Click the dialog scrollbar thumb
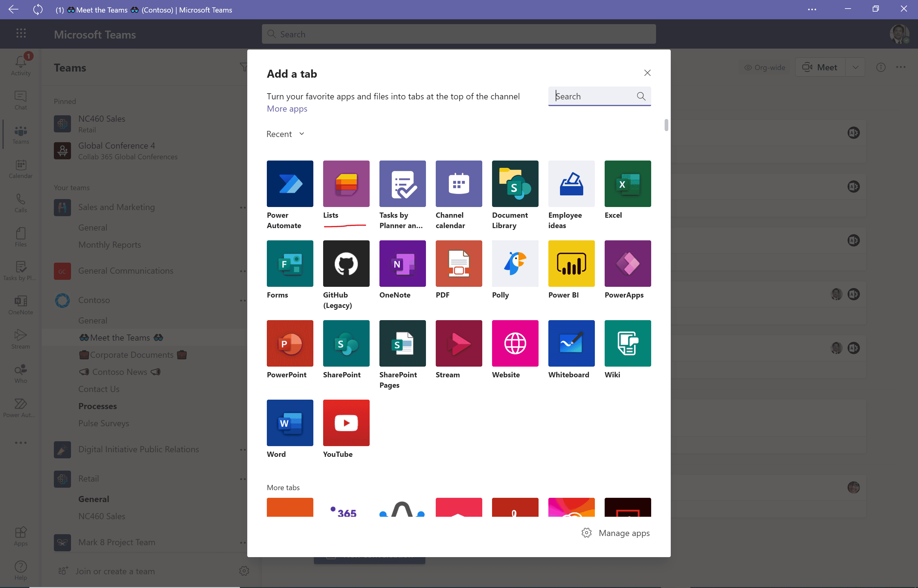 coord(666,125)
